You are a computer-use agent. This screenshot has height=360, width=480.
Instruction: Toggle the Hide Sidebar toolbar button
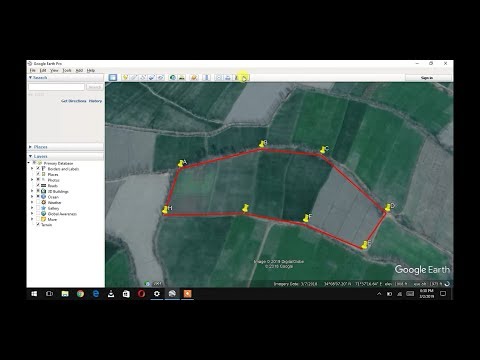click(x=113, y=78)
